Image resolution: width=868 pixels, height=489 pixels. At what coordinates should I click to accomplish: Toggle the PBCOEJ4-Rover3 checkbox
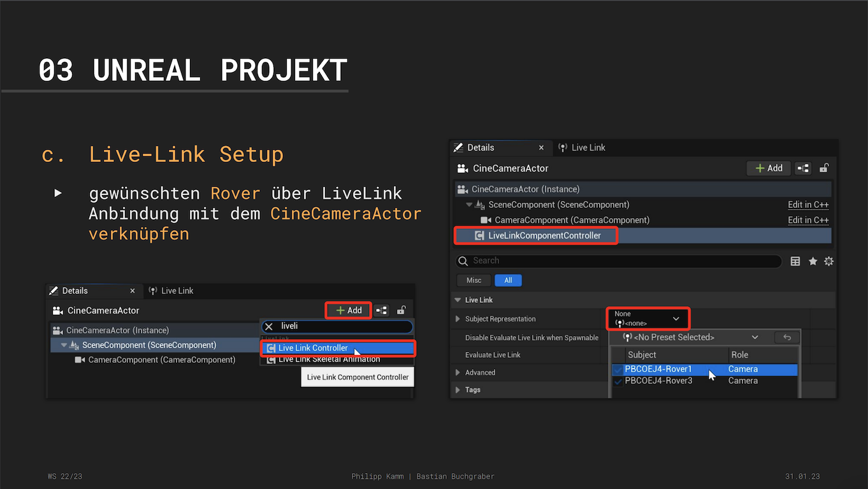pos(618,381)
